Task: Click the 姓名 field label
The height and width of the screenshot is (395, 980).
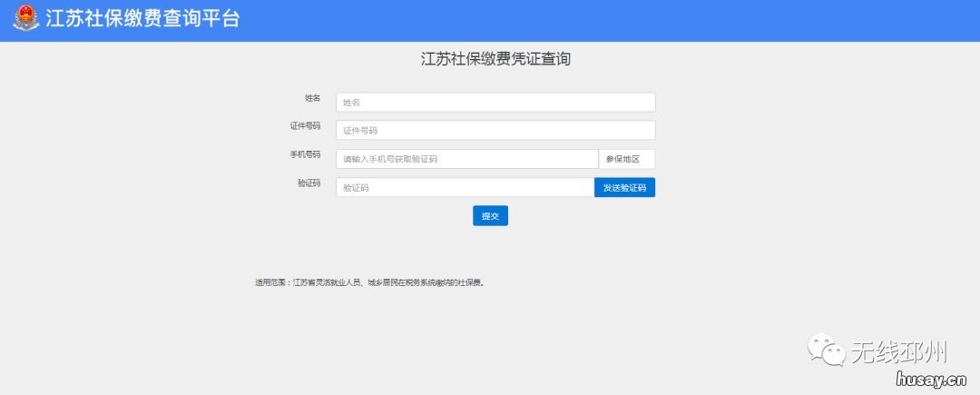Action: click(312, 98)
